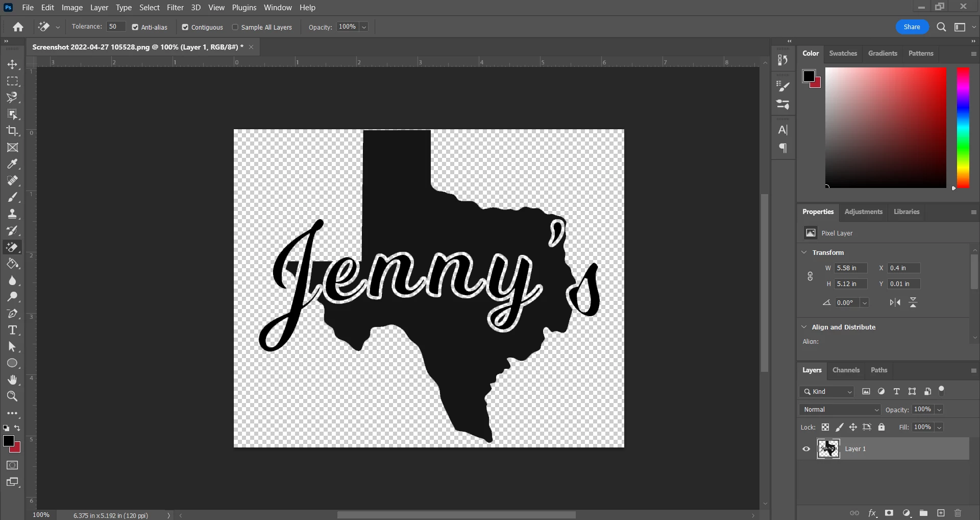This screenshot has height=520, width=980.
Task: Select the Eyedropper tool
Action: coord(12,164)
